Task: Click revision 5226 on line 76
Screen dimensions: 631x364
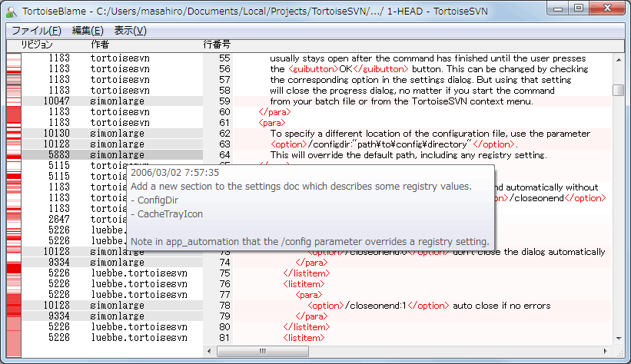Action: [x=59, y=284]
